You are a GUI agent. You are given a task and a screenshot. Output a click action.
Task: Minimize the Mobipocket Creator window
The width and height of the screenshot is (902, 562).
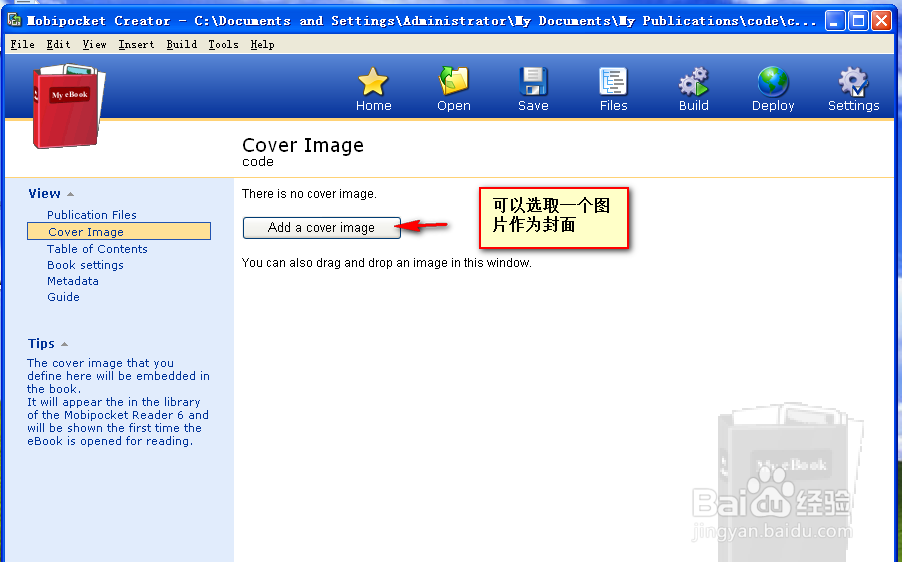(x=835, y=21)
